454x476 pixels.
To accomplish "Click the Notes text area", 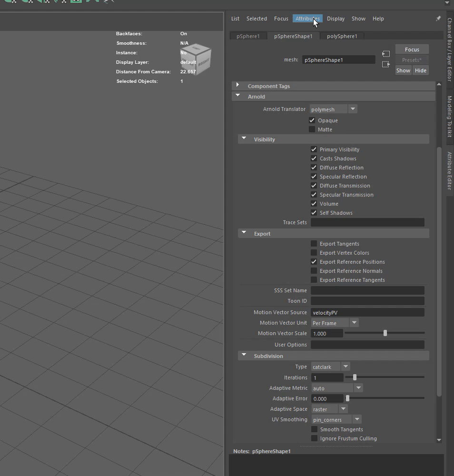I will pos(336,465).
